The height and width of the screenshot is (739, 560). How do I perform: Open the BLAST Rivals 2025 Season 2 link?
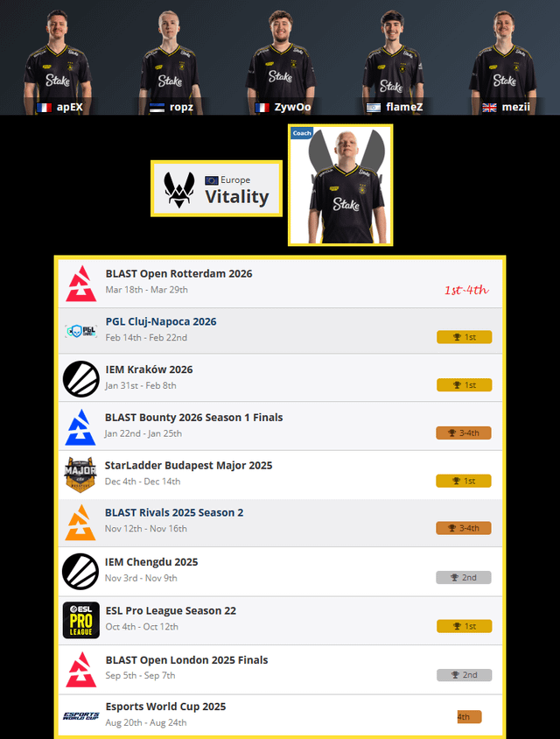pos(174,512)
